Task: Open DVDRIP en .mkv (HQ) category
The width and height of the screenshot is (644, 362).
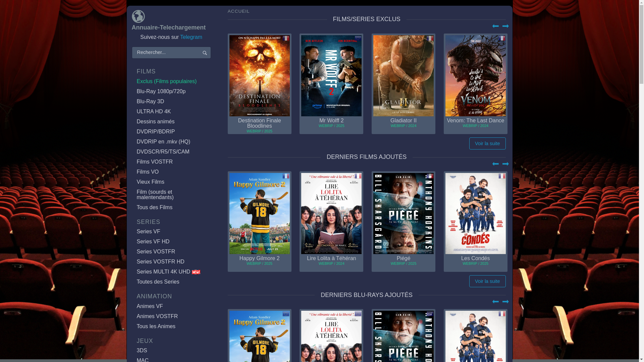Action: click(x=163, y=142)
